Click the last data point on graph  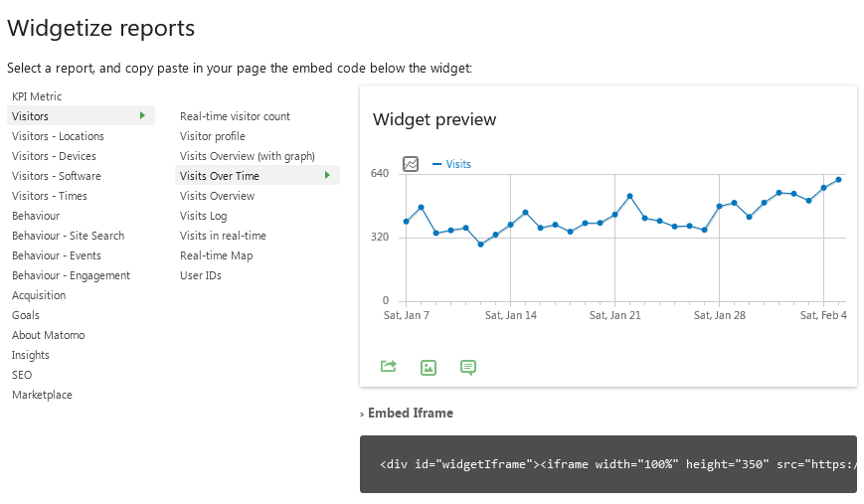click(839, 180)
